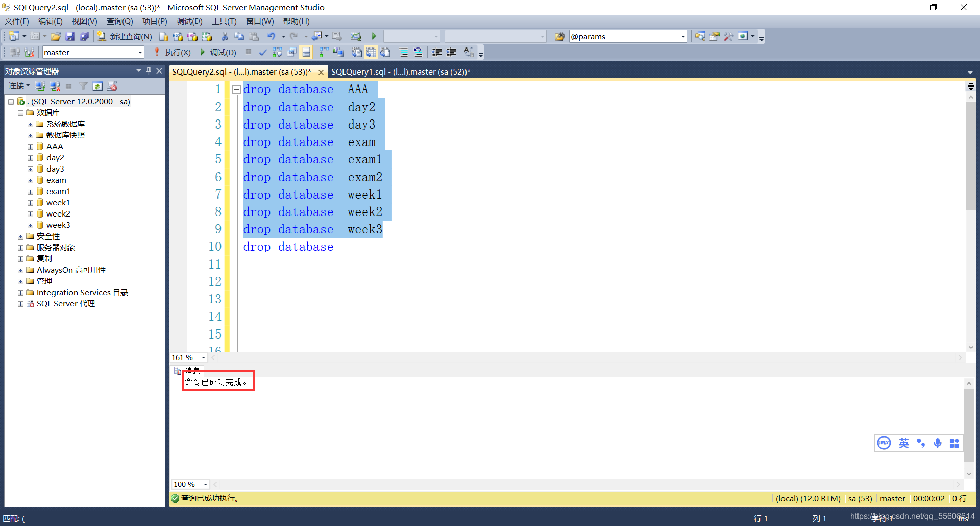
Task: Collapse the 数据库 folder
Action: point(20,113)
